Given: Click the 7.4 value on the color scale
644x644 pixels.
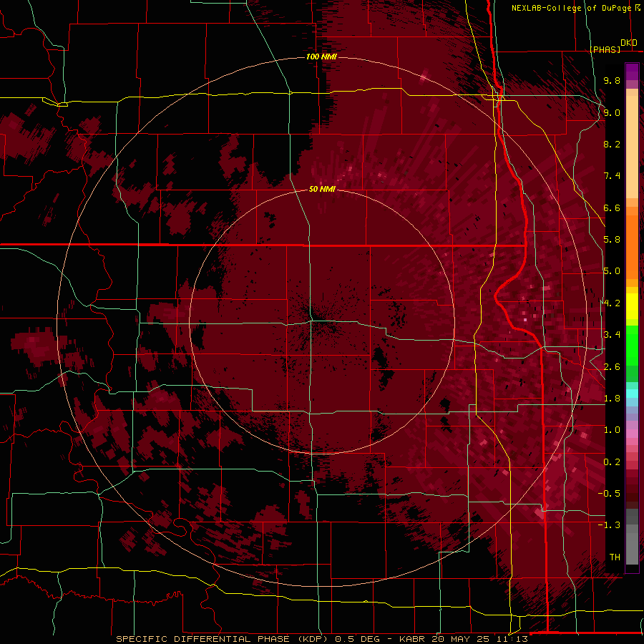Looking at the screenshot, I should coord(612,176).
